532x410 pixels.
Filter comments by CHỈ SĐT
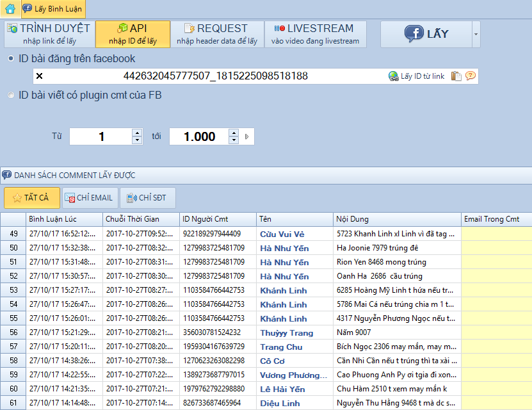pos(148,197)
